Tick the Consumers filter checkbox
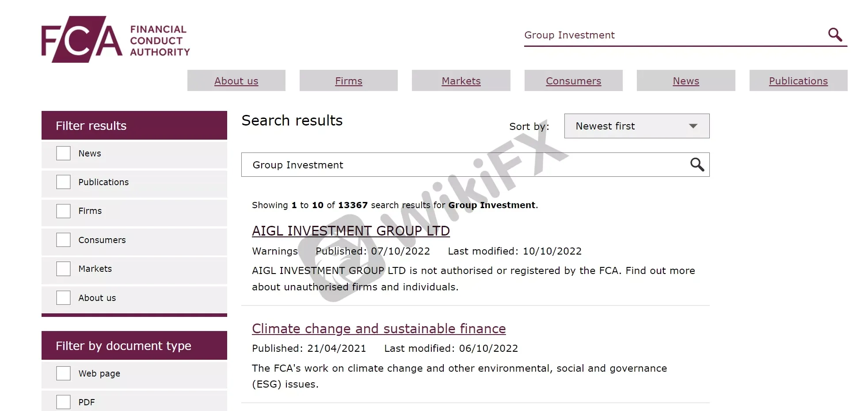Screen dimensions: 868x411 (63, 240)
